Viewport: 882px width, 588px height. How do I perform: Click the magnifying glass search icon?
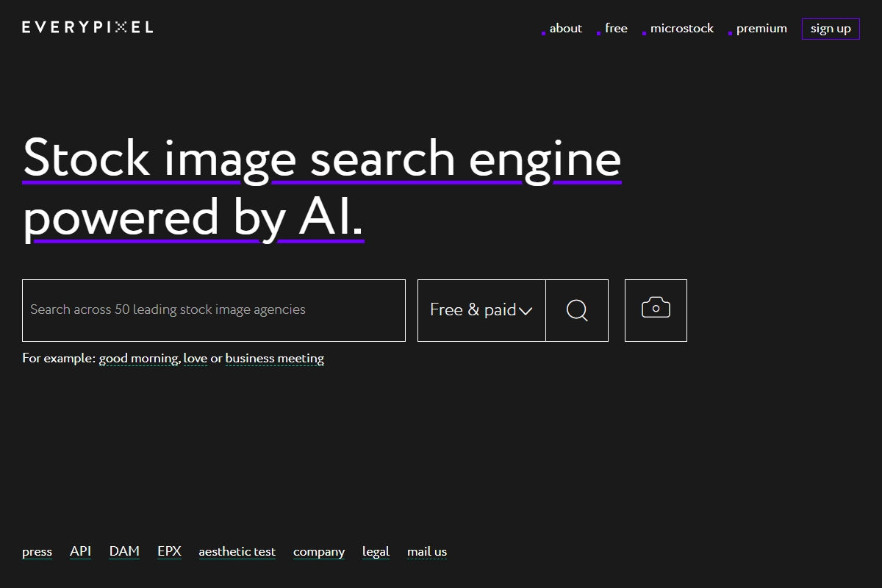click(x=577, y=310)
